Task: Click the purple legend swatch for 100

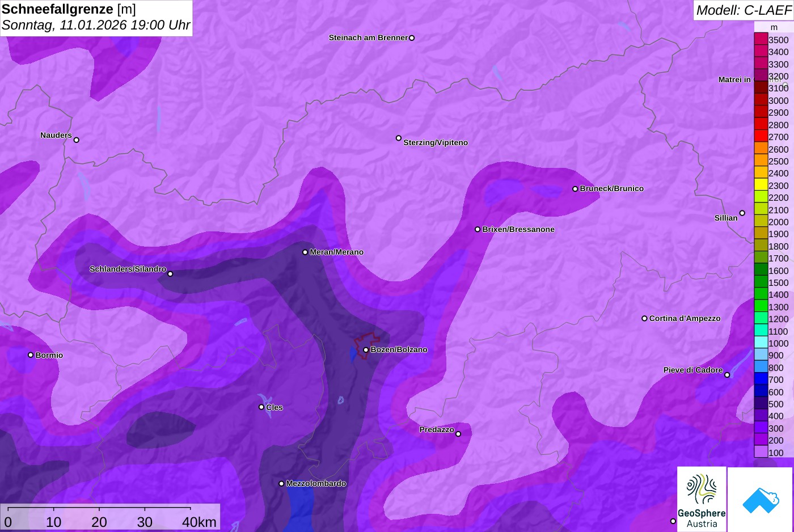Action: [x=761, y=451]
